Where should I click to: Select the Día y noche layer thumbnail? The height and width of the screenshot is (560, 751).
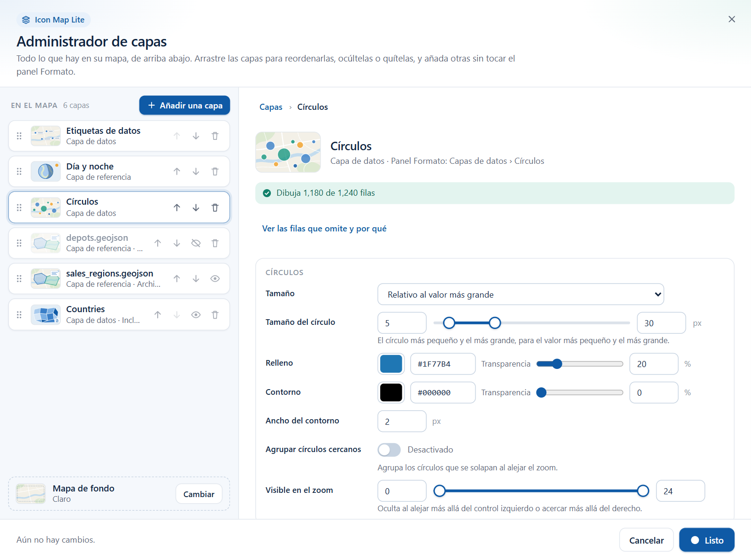pyautogui.click(x=46, y=172)
